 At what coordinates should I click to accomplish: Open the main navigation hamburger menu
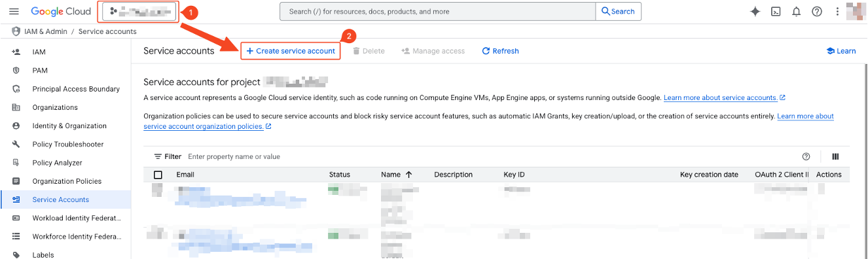coord(14,11)
